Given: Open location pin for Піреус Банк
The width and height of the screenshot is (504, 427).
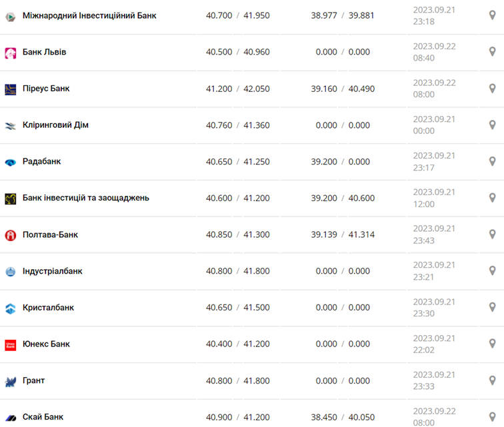Looking at the screenshot, I should tap(493, 89).
